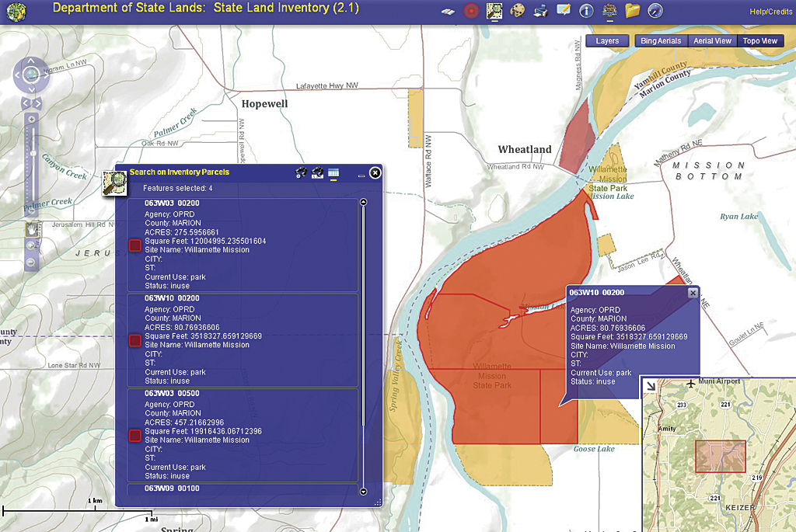Select result heading 063W03 00500

[172, 394]
